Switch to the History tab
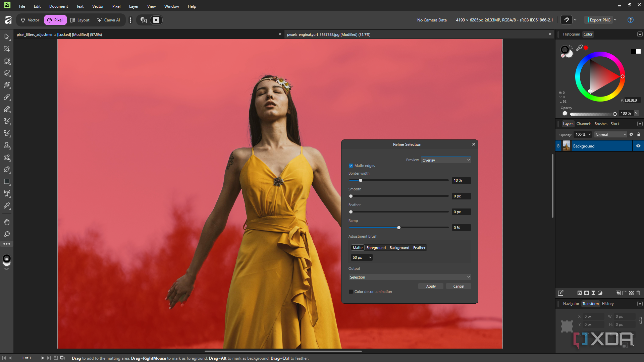 pos(607,304)
